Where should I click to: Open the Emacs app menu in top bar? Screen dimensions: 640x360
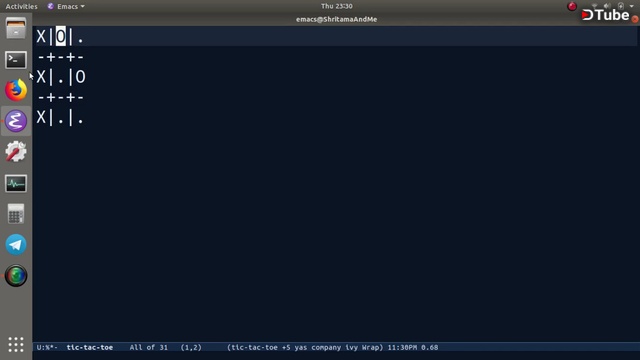(66, 6)
